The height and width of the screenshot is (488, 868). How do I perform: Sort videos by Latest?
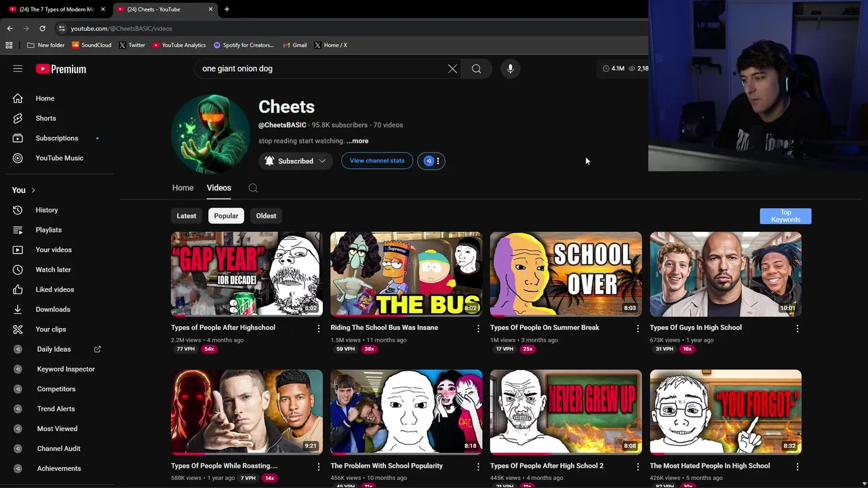coord(186,216)
